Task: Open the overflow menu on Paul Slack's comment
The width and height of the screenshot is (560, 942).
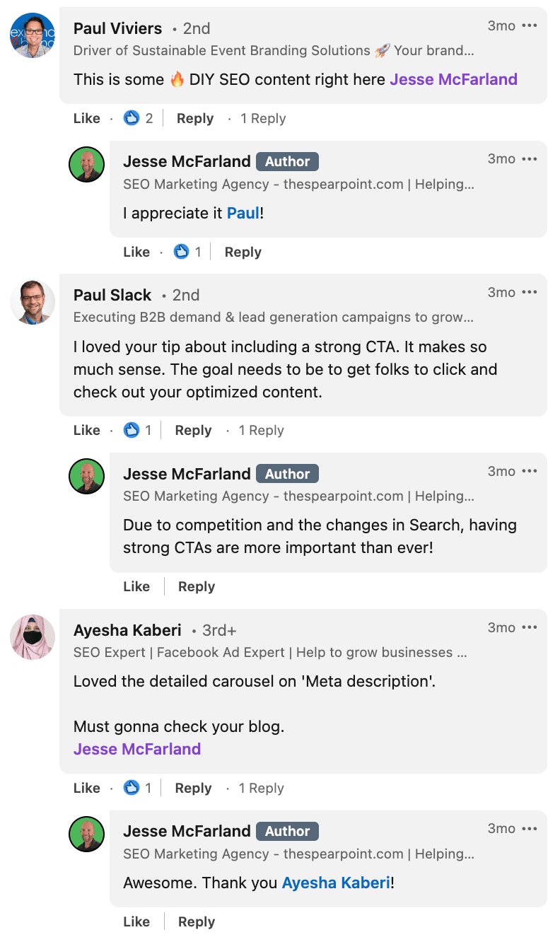Action: coord(530,291)
